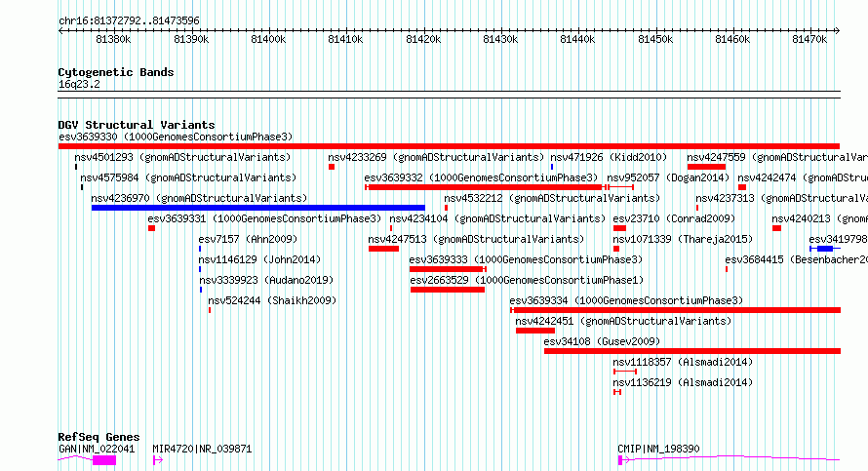
Task: Click the esv3639333 red variant bar
Action: (x=448, y=269)
